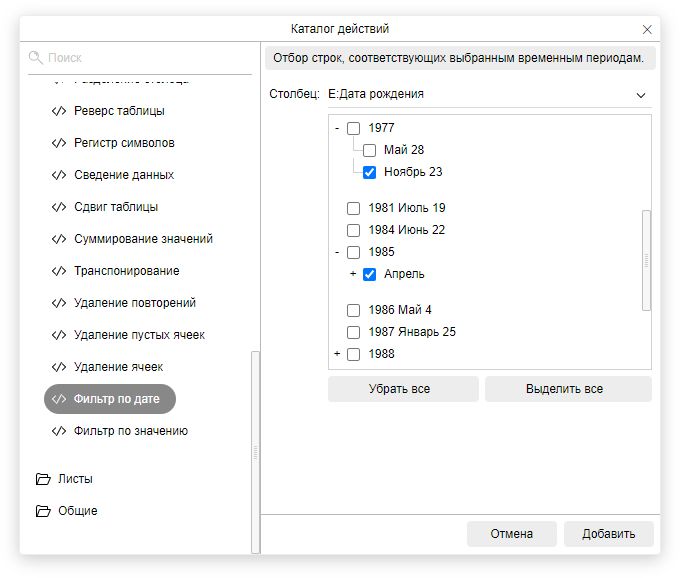
Task: Click the Общие folder icon
Action: [42, 511]
